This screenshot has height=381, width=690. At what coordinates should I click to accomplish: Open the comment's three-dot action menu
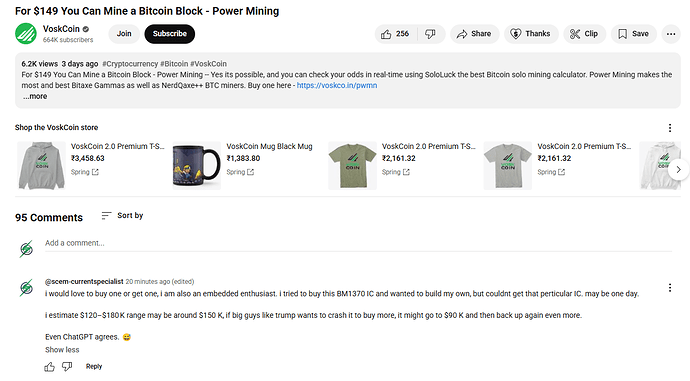pyautogui.click(x=669, y=288)
